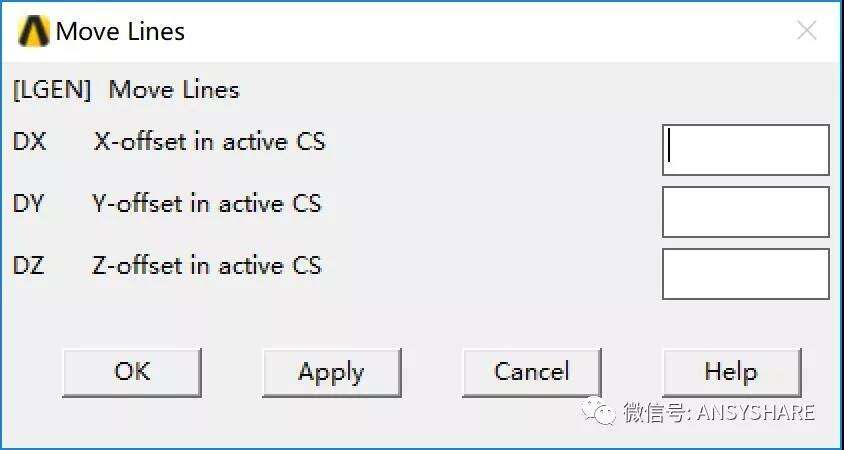
Task: Focus the DX X-offset input field
Action: click(745, 150)
